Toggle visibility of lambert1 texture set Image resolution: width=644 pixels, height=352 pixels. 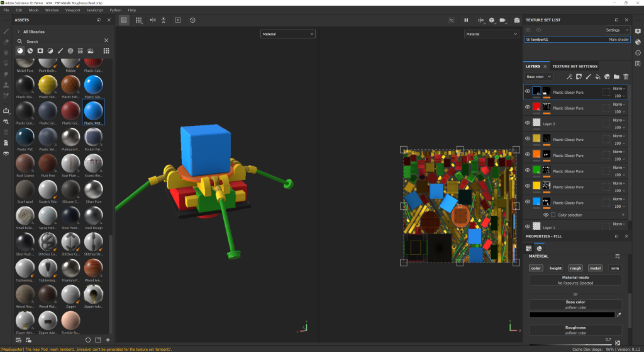coord(528,39)
